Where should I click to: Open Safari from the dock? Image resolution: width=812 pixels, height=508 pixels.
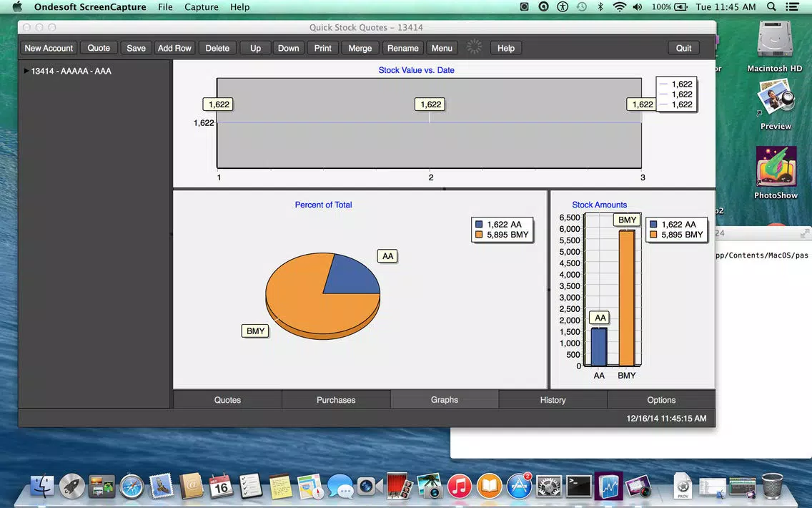(132, 487)
